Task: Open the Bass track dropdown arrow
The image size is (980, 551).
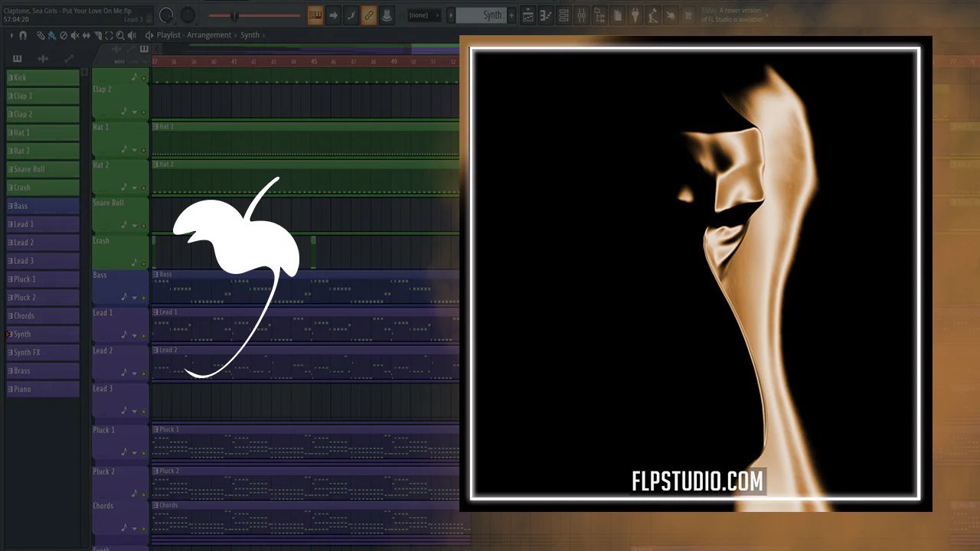Action: 135,298
